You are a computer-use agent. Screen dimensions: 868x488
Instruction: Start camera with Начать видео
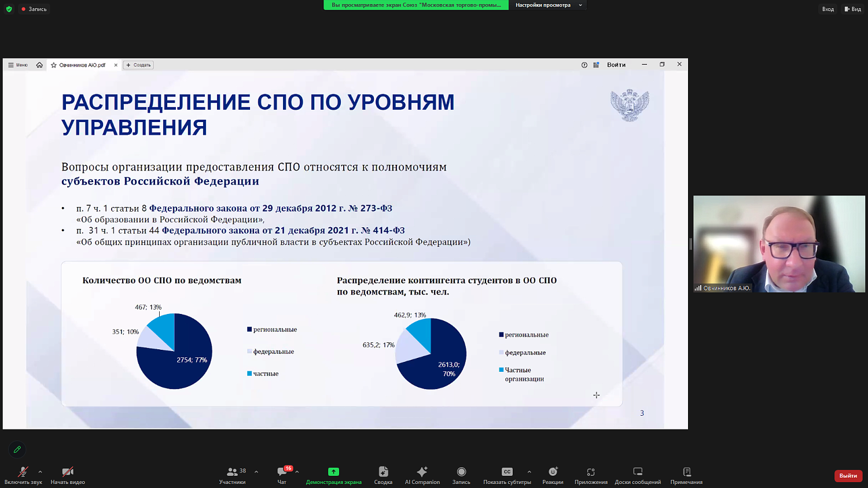(x=67, y=475)
